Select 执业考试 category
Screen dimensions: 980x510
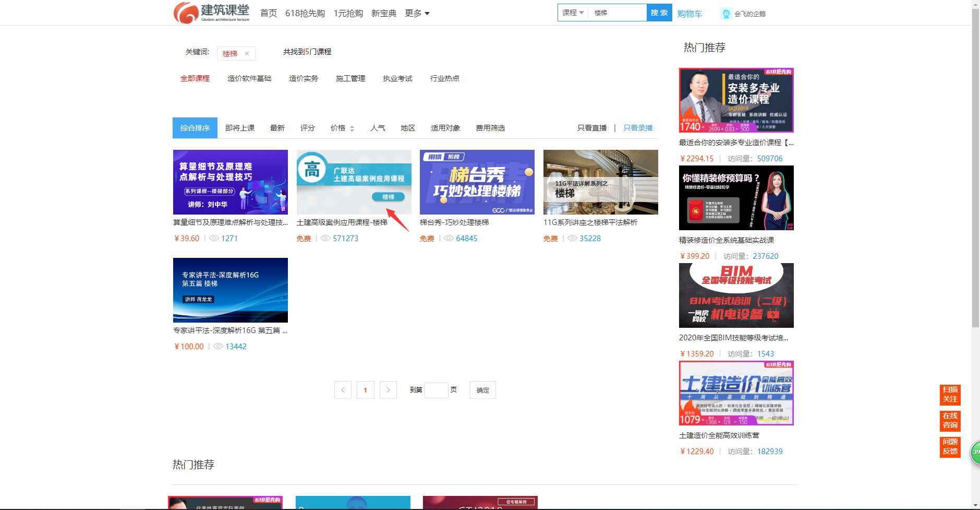(397, 78)
